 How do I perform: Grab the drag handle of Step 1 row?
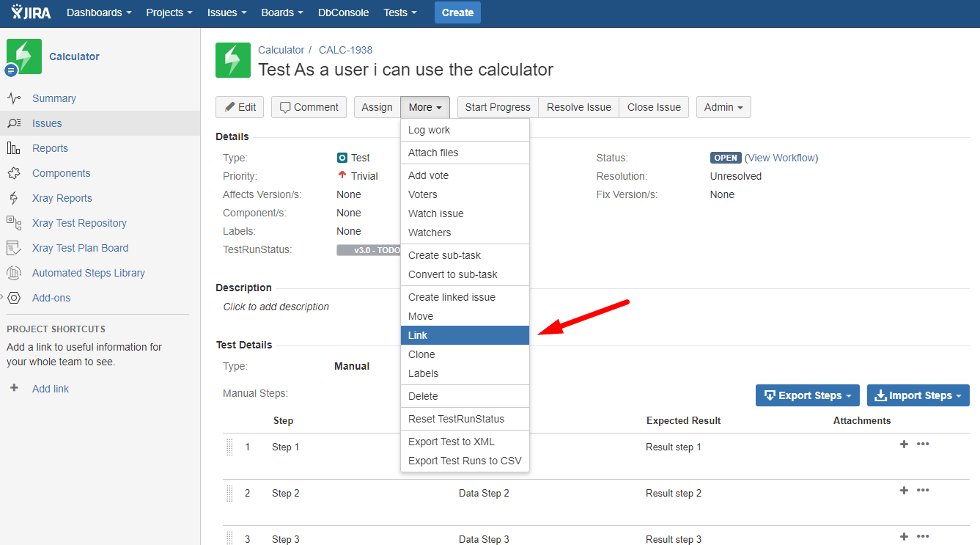point(229,447)
